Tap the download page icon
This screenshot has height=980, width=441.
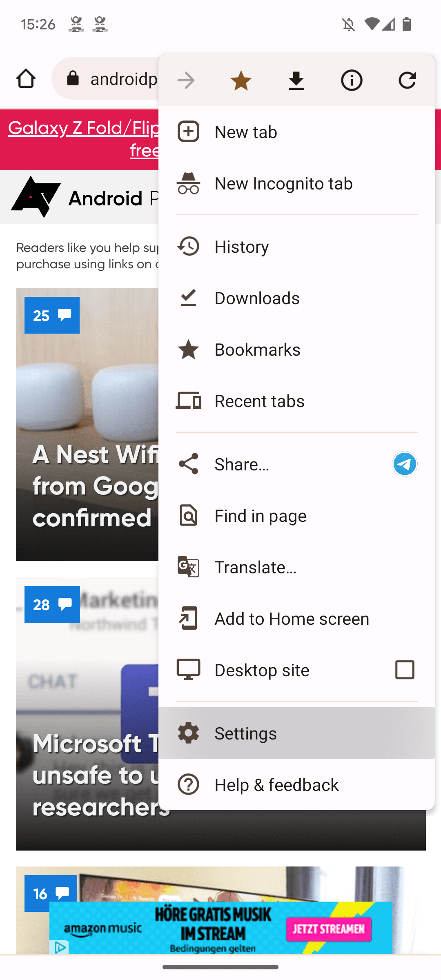(x=296, y=80)
